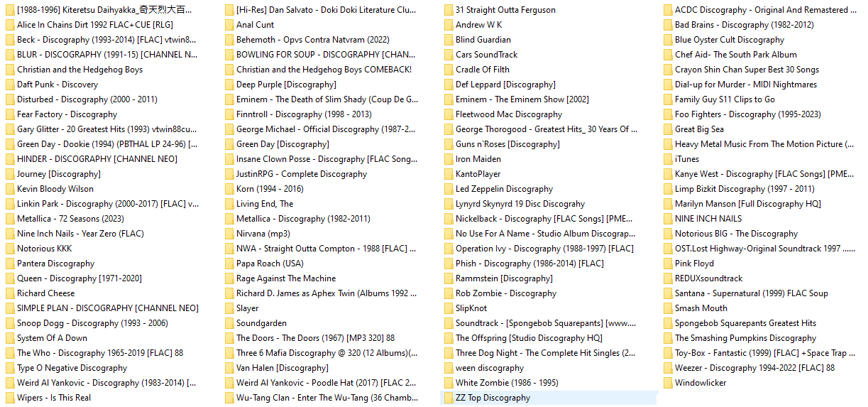The width and height of the screenshot is (868, 407).
Task: Select Smash Mouth folder name
Action: 701,308
